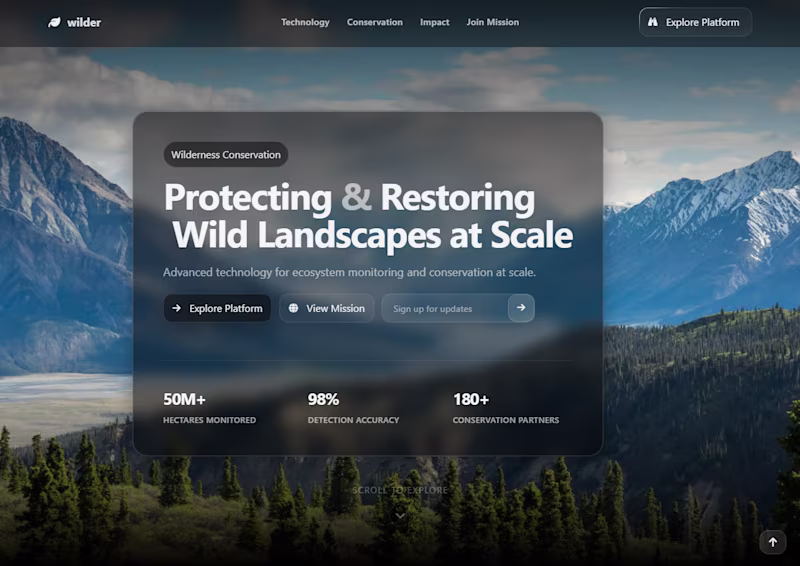The height and width of the screenshot is (566, 800).
Task: Click the 50M+ statistic value
Action: point(184,399)
